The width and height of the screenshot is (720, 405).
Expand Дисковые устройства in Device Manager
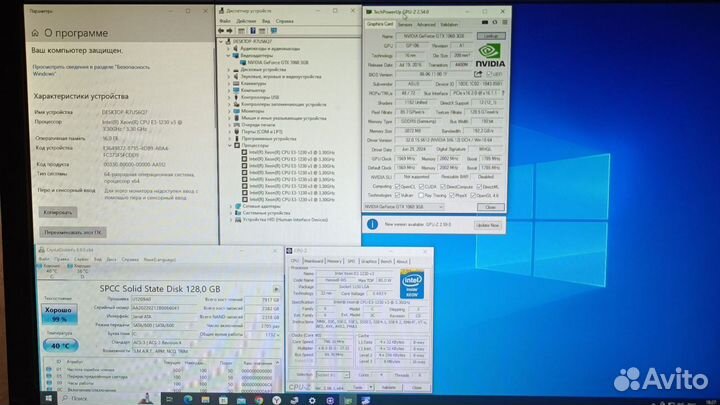(x=229, y=70)
